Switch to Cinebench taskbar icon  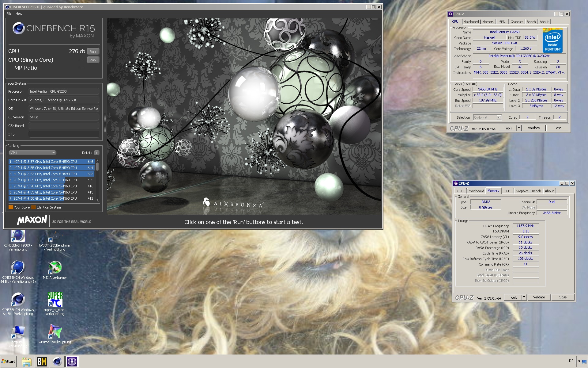pyautogui.click(x=57, y=362)
